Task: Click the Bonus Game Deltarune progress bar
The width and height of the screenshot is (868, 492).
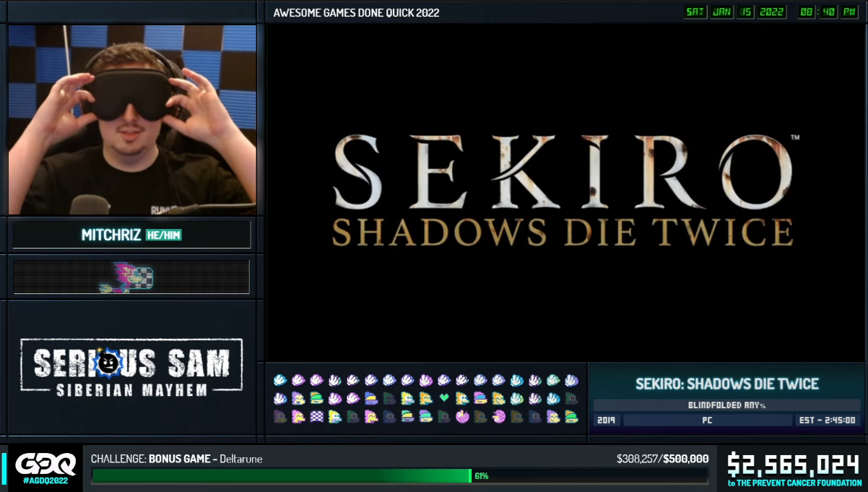Action: point(399,475)
